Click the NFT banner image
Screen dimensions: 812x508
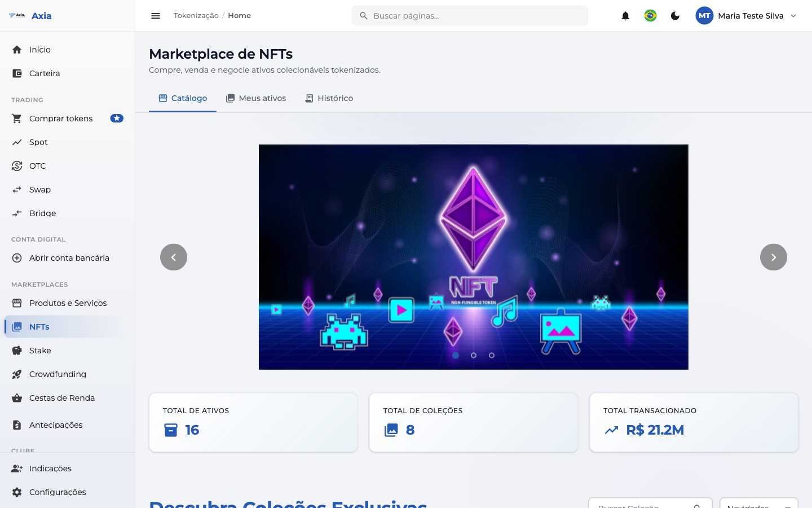pyautogui.click(x=474, y=257)
